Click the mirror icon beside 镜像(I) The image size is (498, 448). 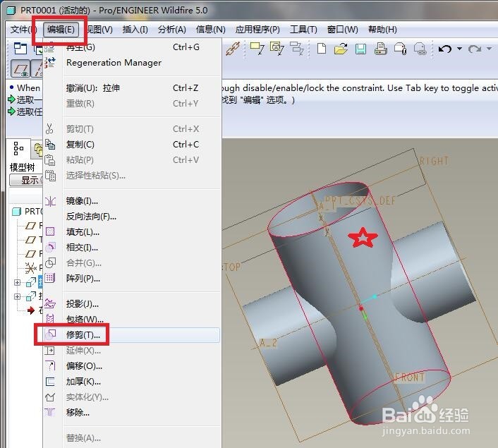(x=50, y=201)
